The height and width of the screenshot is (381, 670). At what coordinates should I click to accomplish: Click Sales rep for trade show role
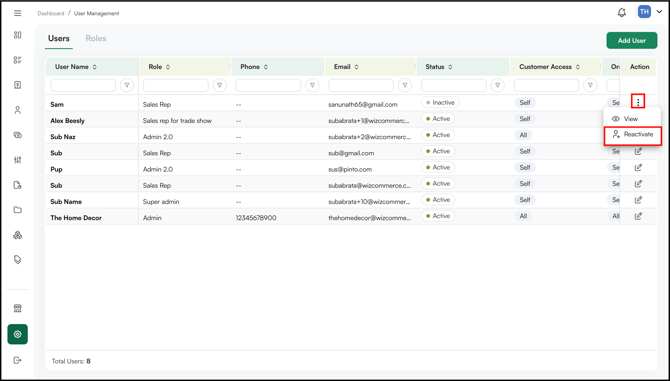click(x=177, y=121)
